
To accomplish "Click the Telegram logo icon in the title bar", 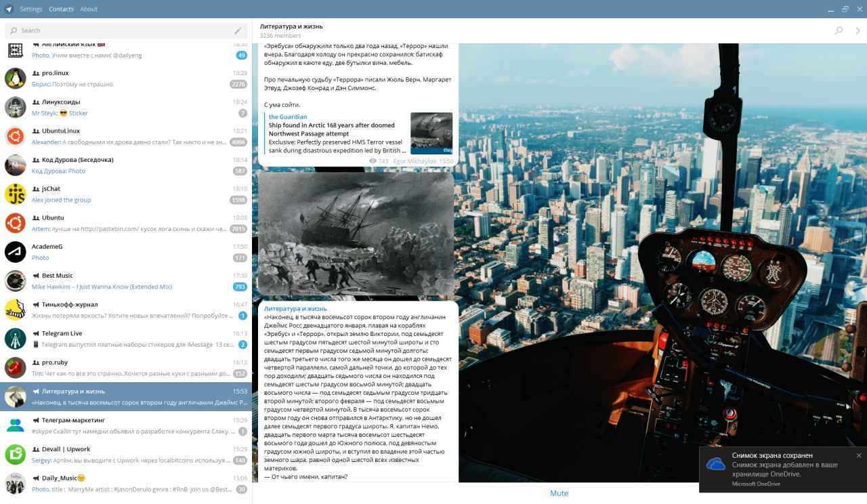I will coord(8,9).
